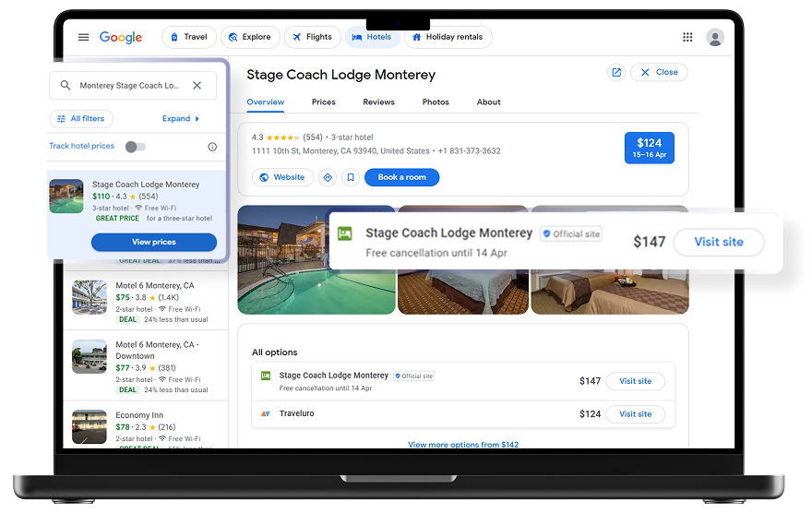Open the Google apps grid

(687, 37)
